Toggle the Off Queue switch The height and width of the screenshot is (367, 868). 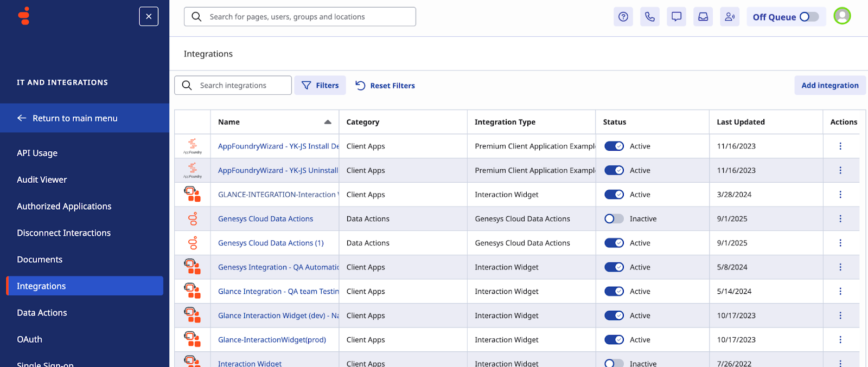click(808, 17)
